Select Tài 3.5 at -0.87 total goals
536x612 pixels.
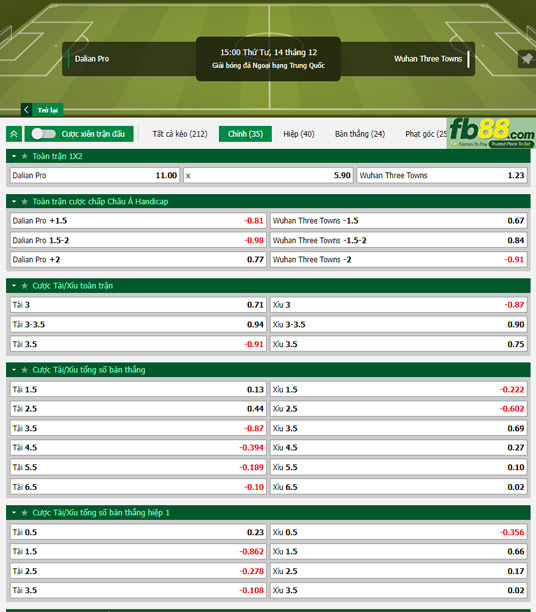point(138,428)
